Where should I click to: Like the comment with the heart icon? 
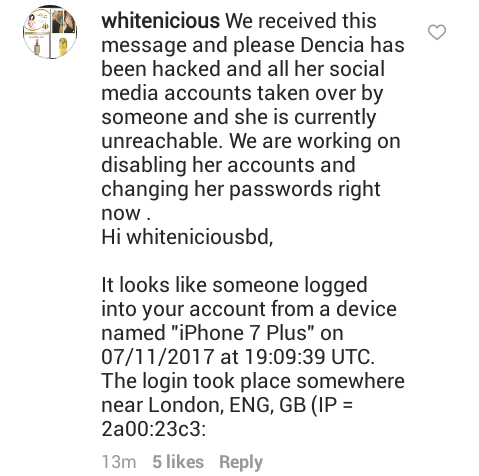437,32
